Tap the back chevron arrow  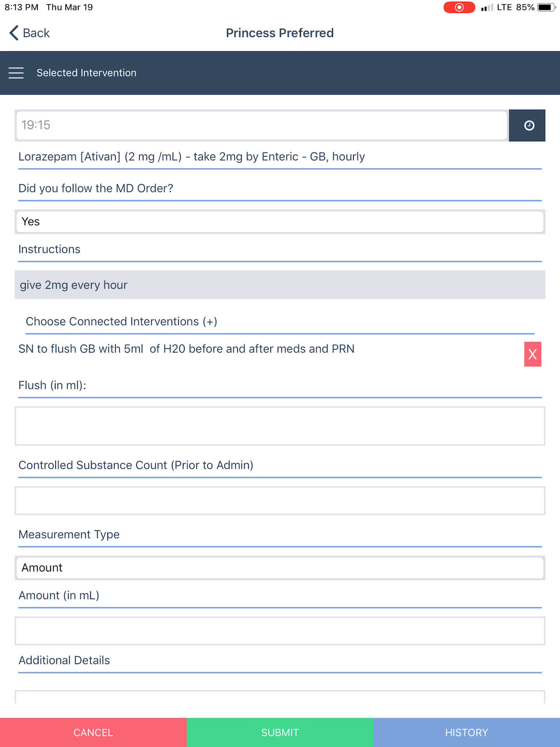[14, 33]
